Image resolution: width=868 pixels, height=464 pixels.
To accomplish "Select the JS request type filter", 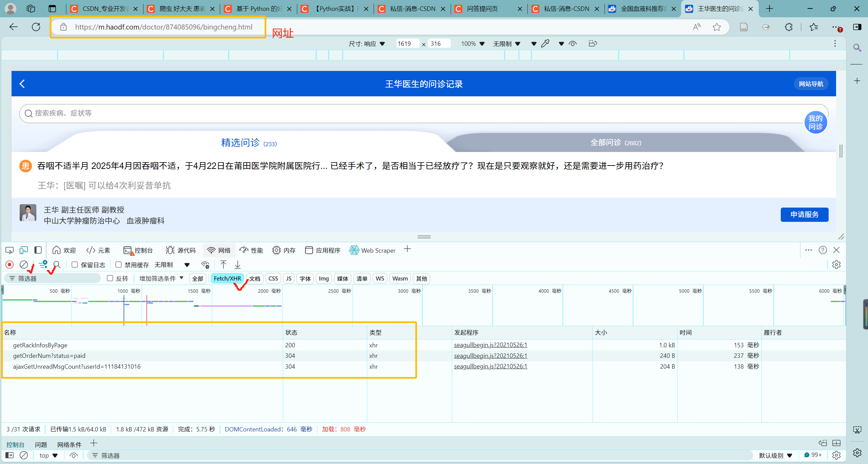I will pyautogui.click(x=289, y=278).
